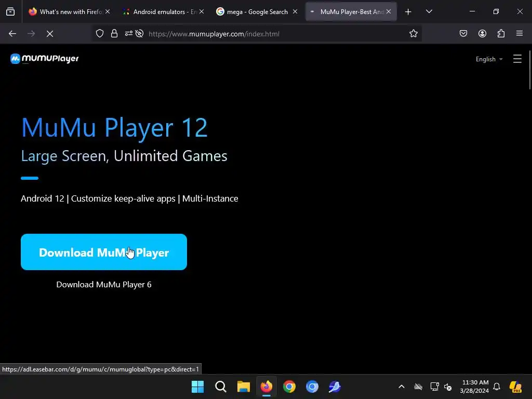Viewport: 532px width, 399px height.
Task: Close the mega Google Search tab
Action: (295, 11)
